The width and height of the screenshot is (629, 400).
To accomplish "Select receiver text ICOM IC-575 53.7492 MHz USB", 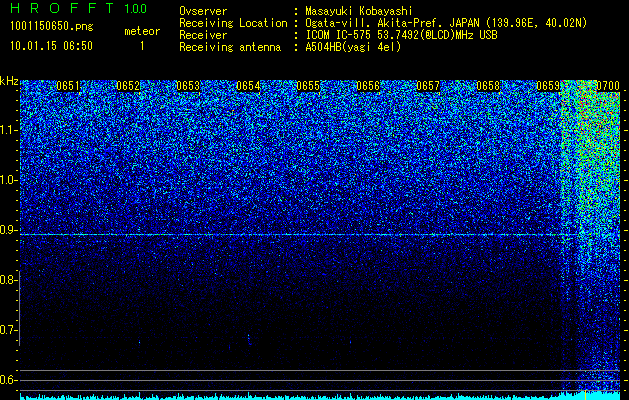I will point(401,35).
